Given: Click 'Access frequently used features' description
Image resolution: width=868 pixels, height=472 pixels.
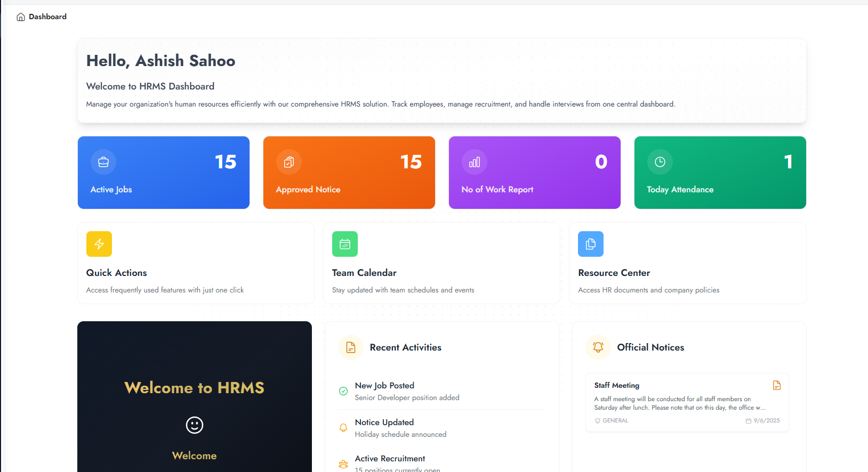Looking at the screenshot, I should click(x=165, y=290).
